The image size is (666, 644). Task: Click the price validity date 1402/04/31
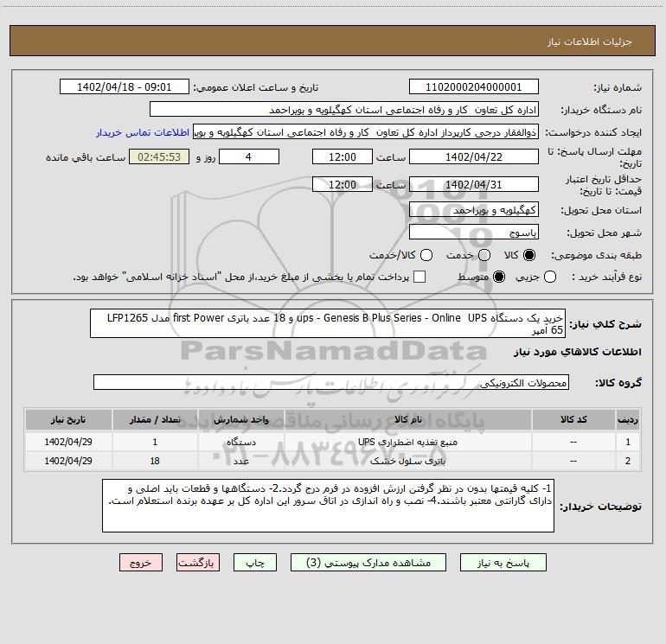pyautogui.click(x=474, y=184)
